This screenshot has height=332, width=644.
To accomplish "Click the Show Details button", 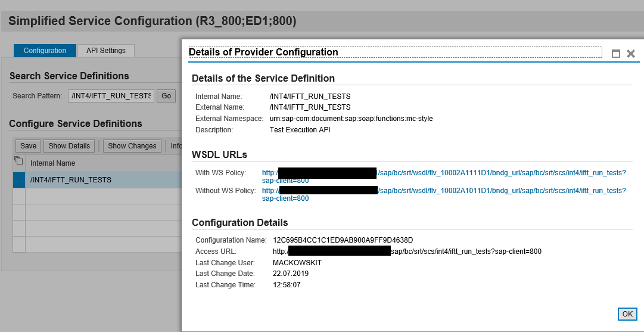I will coord(69,146).
